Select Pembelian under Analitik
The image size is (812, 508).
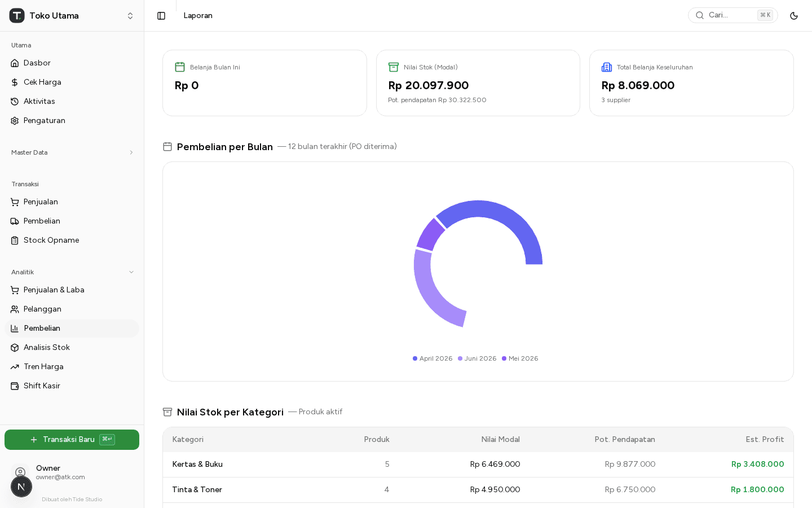point(72,329)
